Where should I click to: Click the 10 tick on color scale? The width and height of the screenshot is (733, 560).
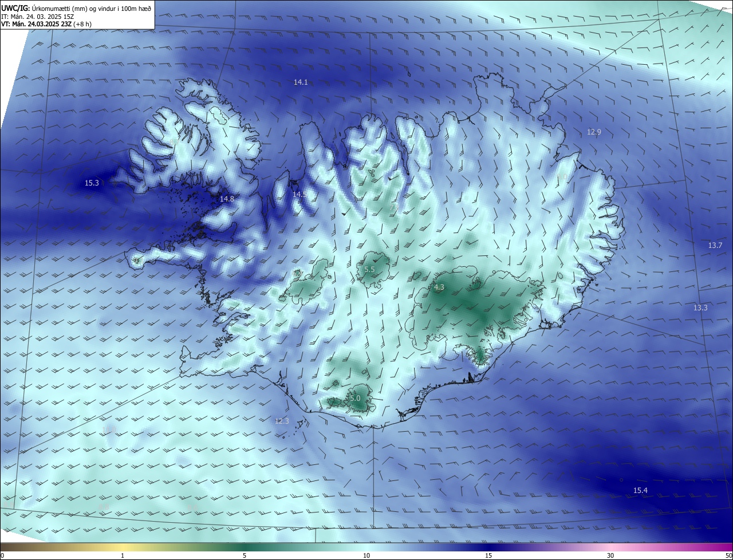coord(366,556)
